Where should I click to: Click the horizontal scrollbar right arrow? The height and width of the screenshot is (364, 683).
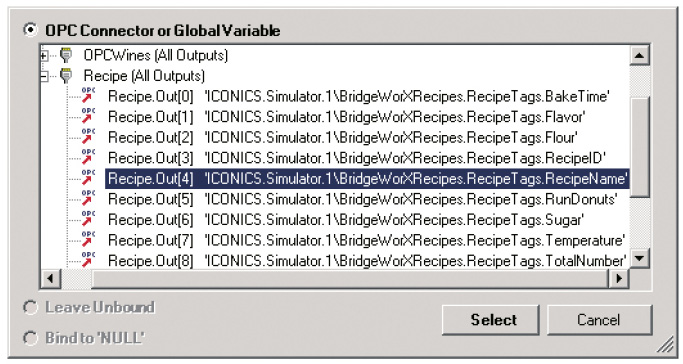(x=619, y=278)
